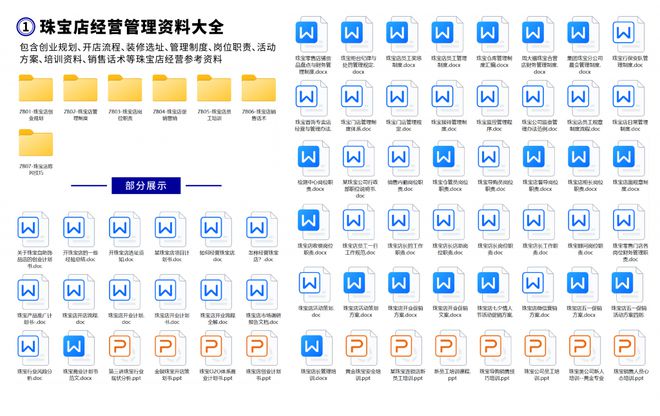Viewport: 660px width, 416px height.
Task: Open the ZB03 珠宝店岗位职责 folder
Action: (125, 88)
